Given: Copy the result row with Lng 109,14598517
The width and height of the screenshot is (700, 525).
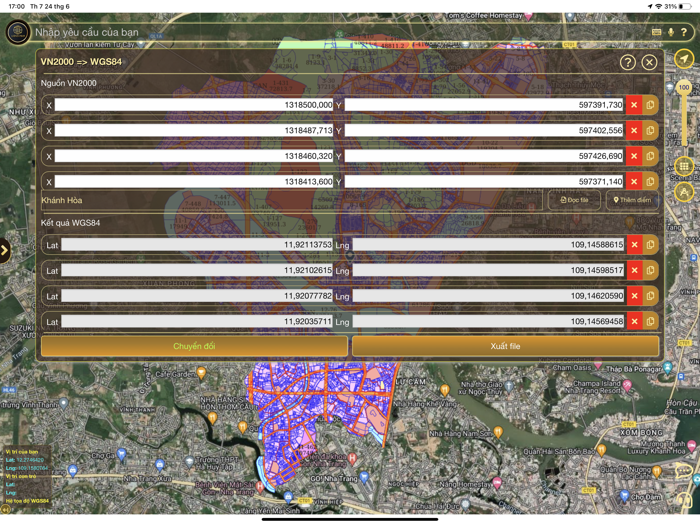Looking at the screenshot, I should tap(650, 270).
